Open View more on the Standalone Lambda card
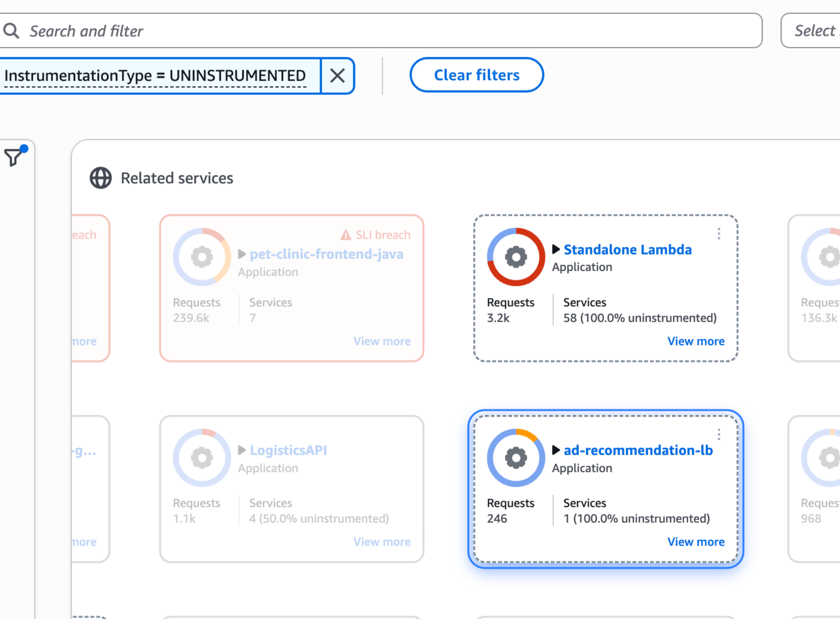This screenshot has width=840, height=619. (696, 341)
